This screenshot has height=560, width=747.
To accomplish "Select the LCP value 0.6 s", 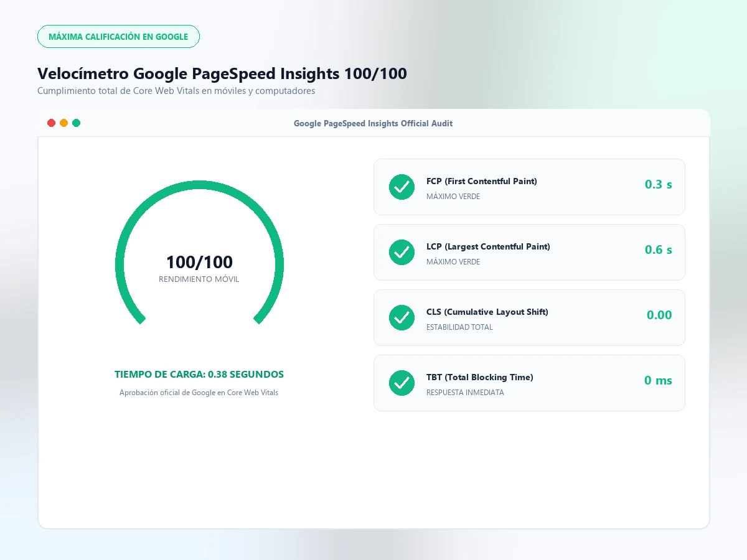I will click(x=659, y=250).
